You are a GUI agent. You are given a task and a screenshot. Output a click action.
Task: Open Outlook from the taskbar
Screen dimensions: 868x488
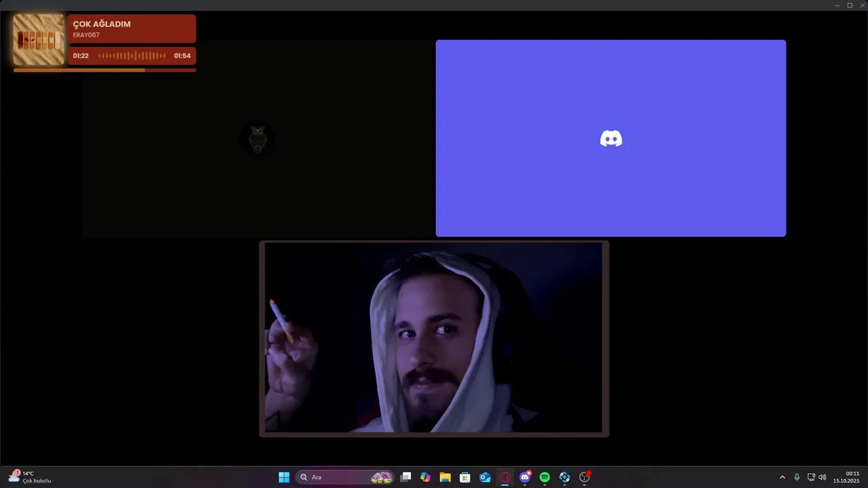coord(485,477)
